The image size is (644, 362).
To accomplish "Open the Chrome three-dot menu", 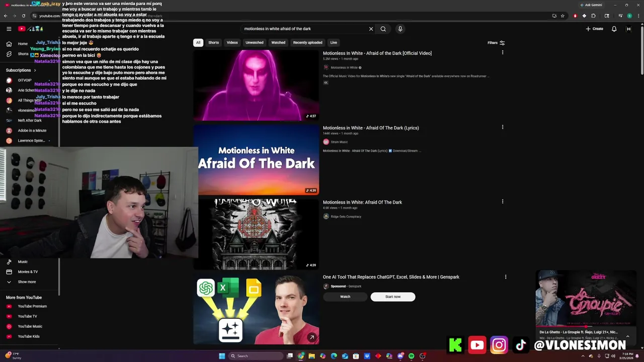I will (x=638, y=16).
